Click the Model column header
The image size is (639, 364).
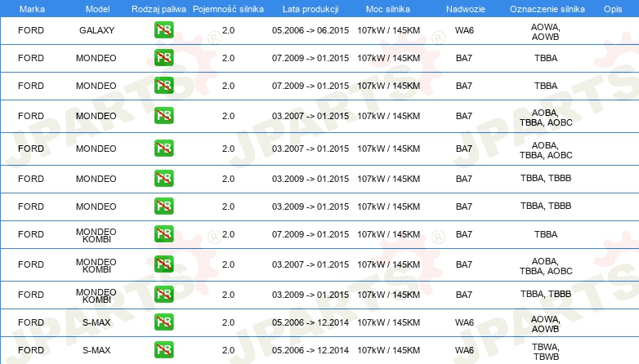97,9
